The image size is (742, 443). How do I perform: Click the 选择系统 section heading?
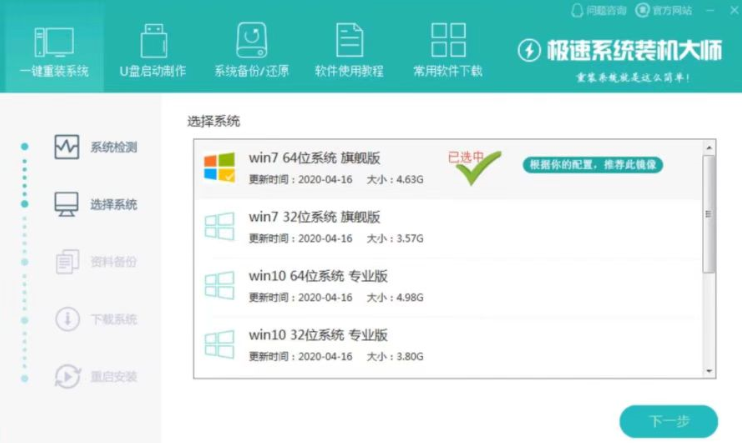click(213, 122)
